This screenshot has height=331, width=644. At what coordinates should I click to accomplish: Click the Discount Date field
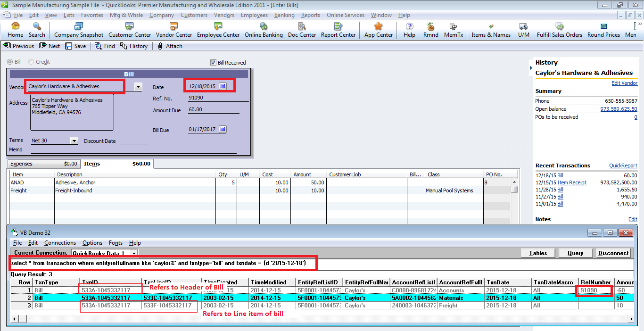coord(134,141)
